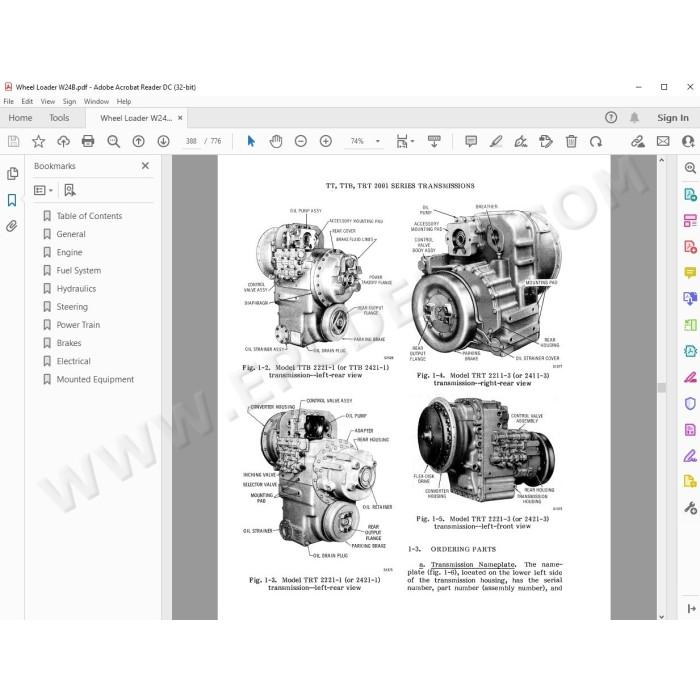Viewport: 700px width, 700px height.
Task: Open the Sign document pen tool
Action: (521, 142)
